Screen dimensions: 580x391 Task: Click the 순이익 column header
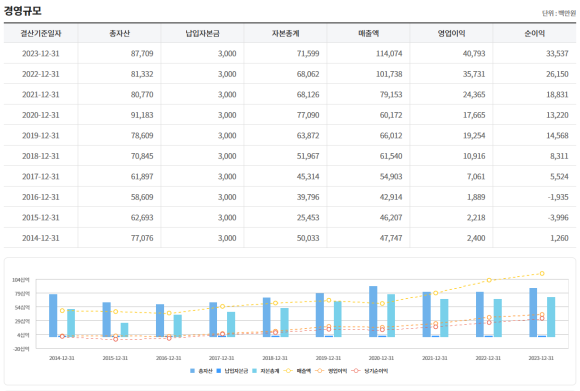(x=535, y=33)
